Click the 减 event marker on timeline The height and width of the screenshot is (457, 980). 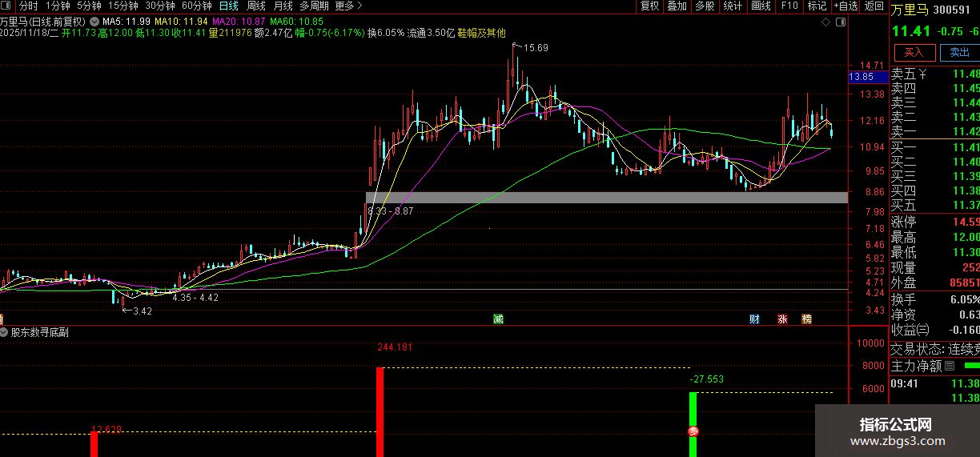tap(498, 319)
